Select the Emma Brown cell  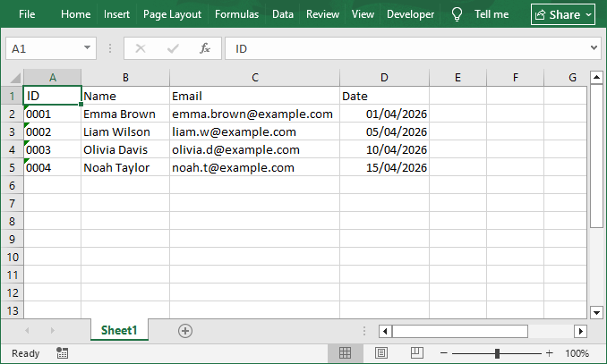coord(125,114)
